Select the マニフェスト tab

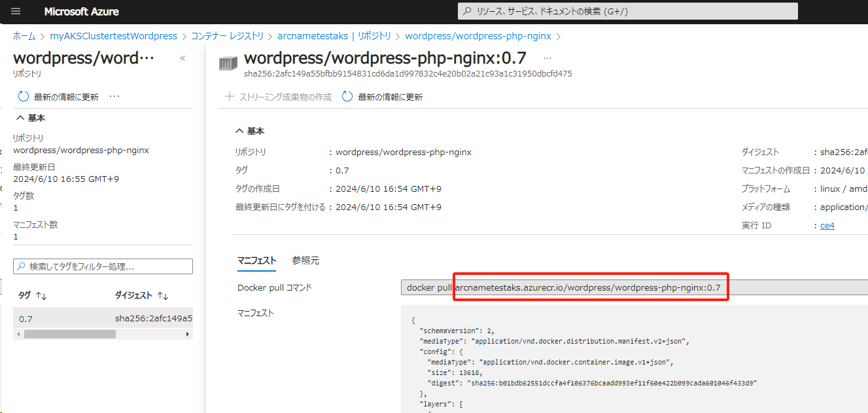pyautogui.click(x=256, y=260)
